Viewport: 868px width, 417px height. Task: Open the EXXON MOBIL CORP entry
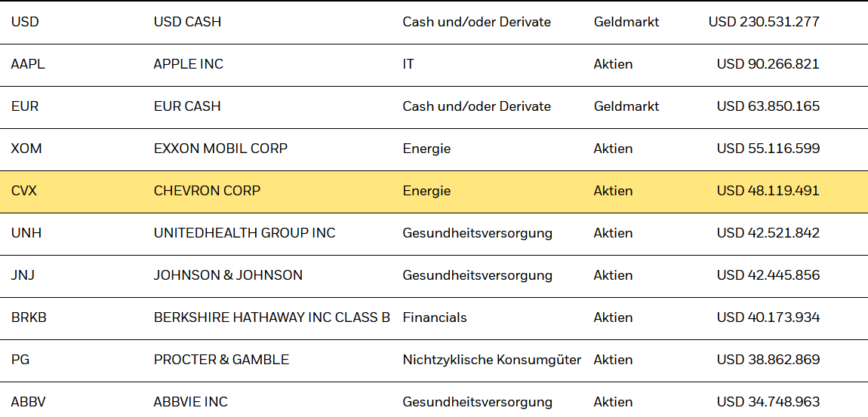pyautogui.click(x=220, y=149)
